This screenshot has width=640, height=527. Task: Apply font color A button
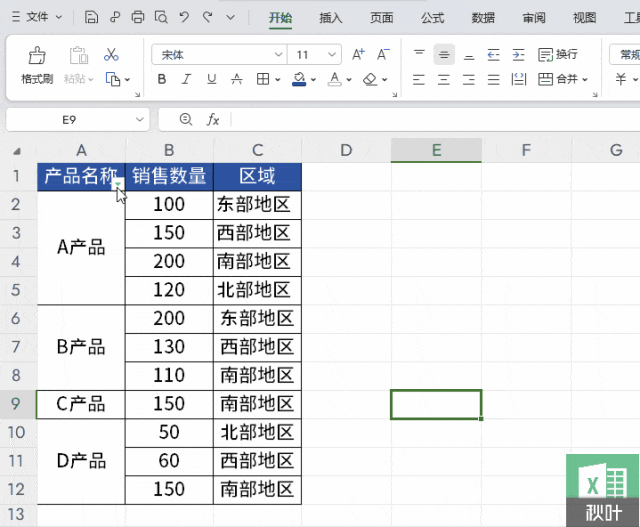click(x=335, y=79)
